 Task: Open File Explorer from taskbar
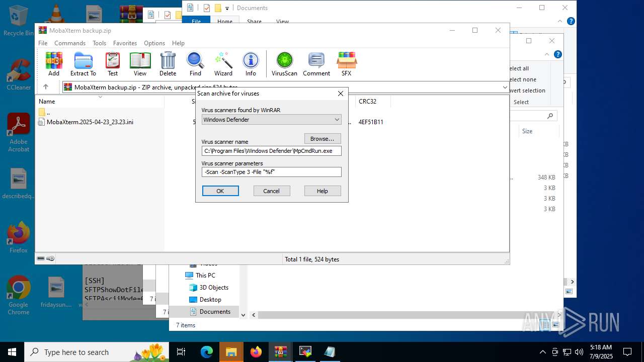coord(231,352)
